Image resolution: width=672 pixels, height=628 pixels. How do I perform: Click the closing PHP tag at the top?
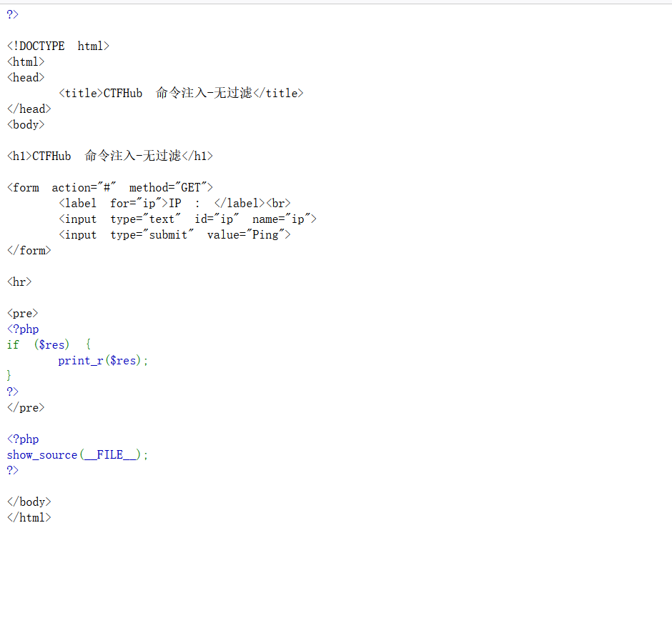13,14
